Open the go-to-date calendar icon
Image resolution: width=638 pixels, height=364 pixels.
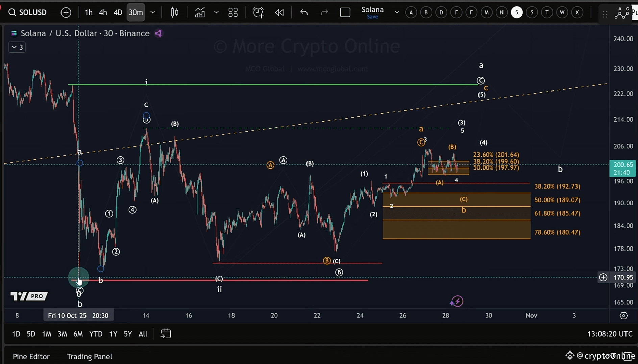(165, 334)
